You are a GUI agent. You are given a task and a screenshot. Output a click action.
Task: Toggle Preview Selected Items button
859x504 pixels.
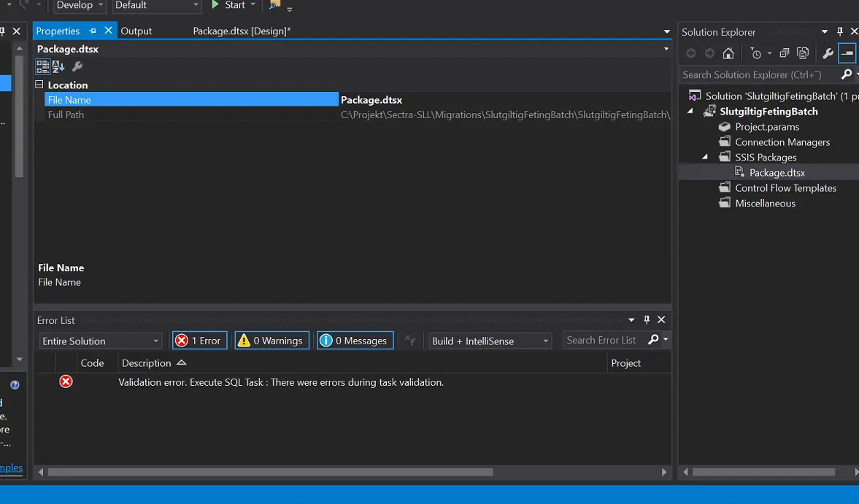tap(847, 53)
